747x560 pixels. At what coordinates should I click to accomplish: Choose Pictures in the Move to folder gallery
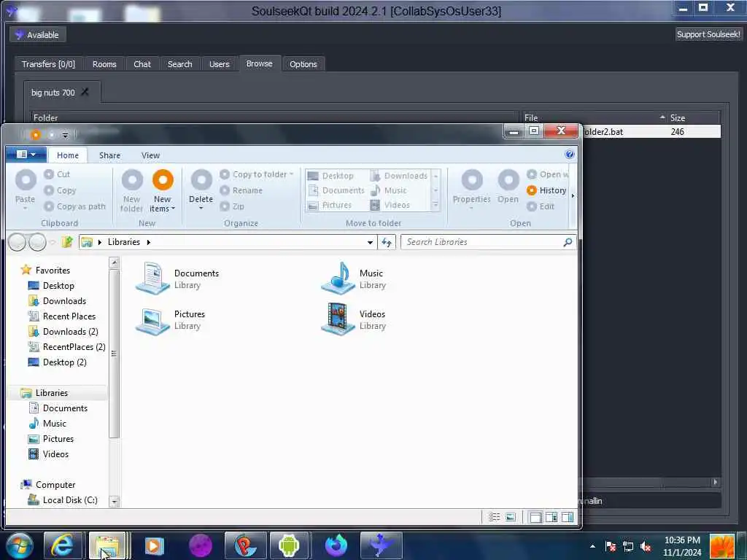point(330,205)
